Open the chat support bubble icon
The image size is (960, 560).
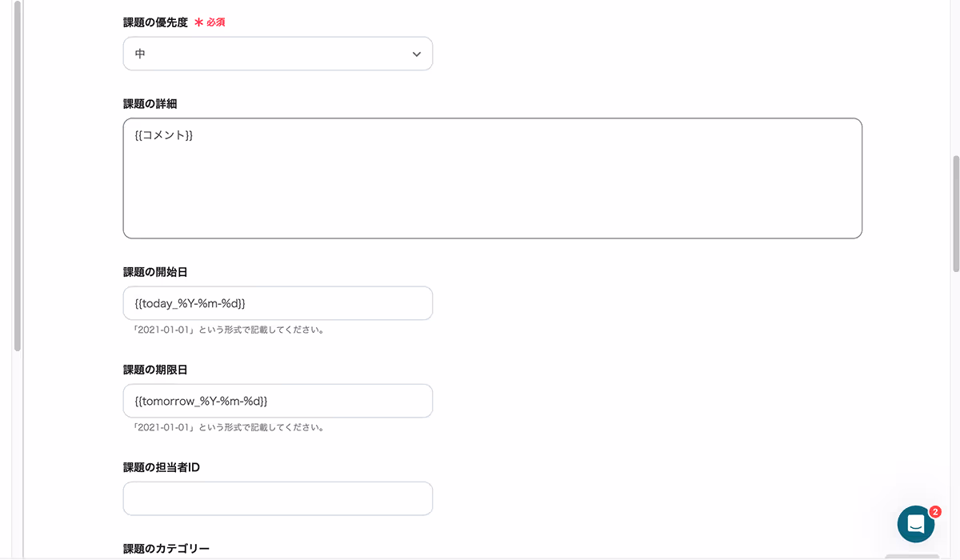pyautogui.click(x=916, y=524)
